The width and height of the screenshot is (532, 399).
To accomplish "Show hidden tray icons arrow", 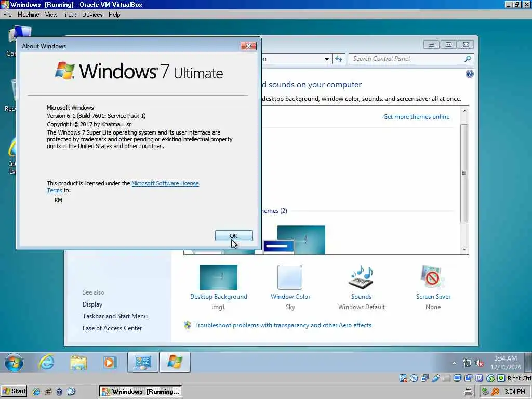I will coord(454,363).
